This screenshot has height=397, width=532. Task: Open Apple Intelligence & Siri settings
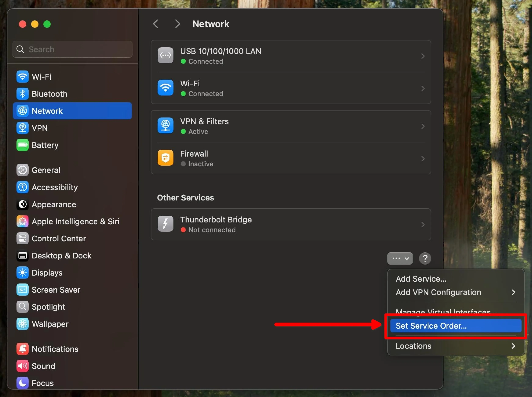(x=76, y=221)
